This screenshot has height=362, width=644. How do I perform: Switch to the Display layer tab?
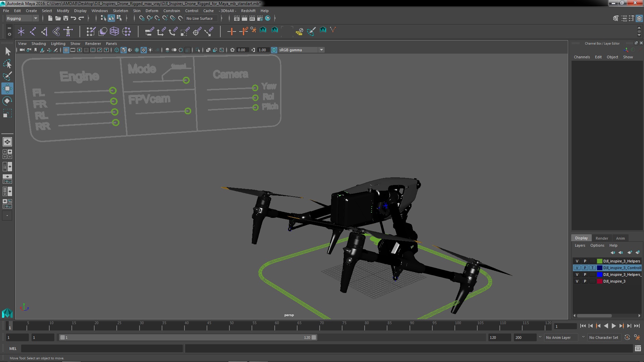coord(581,238)
